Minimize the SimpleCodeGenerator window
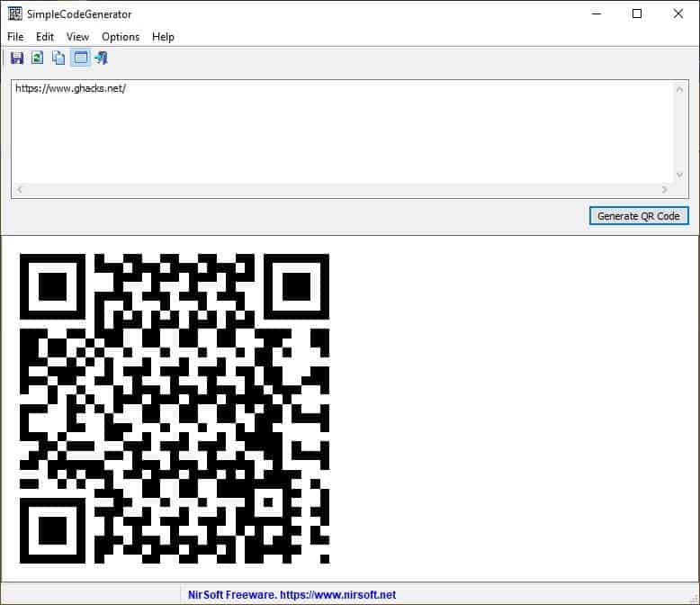 597,14
